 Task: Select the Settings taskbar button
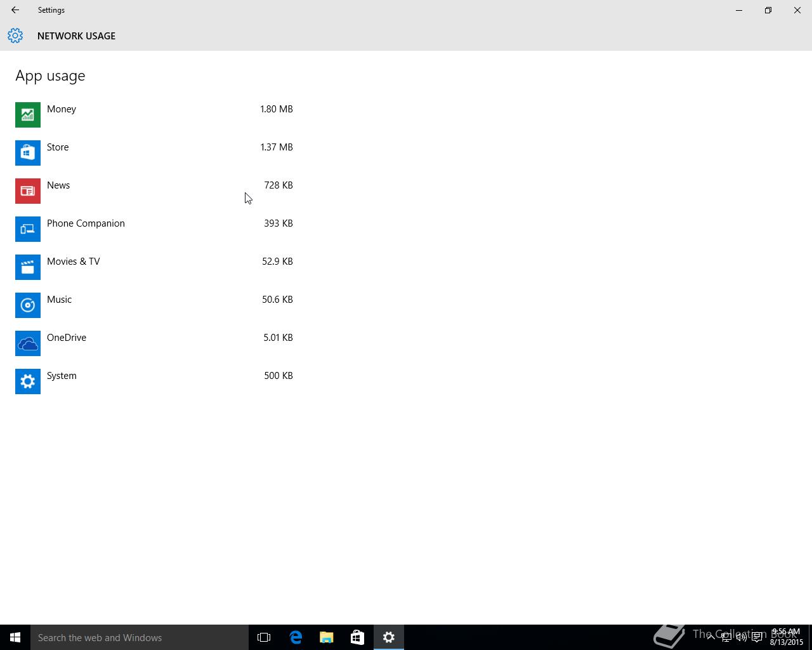pos(389,637)
